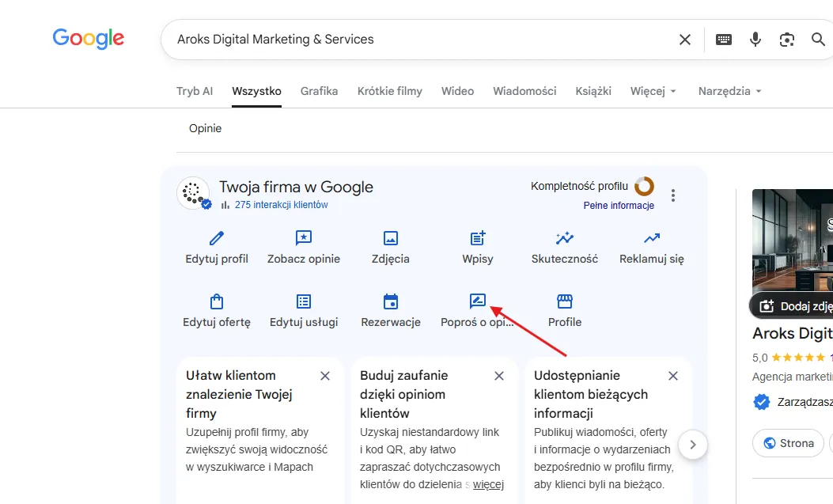Click the business profile logo avatar
The width and height of the screenshot is (833, 504).
pyautogui.click(x=193, y=193)
